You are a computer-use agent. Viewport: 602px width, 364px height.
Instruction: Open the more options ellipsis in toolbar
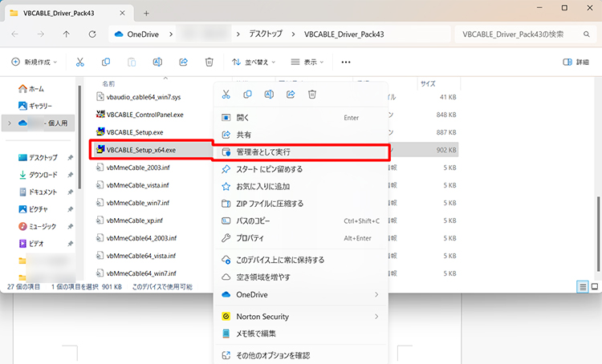[x=346, y=63]
